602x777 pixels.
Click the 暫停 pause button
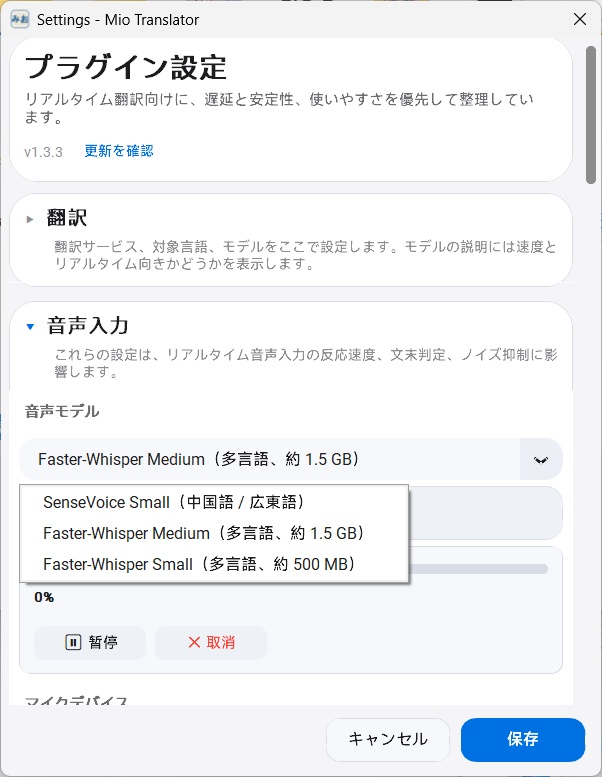click(90, 643)
